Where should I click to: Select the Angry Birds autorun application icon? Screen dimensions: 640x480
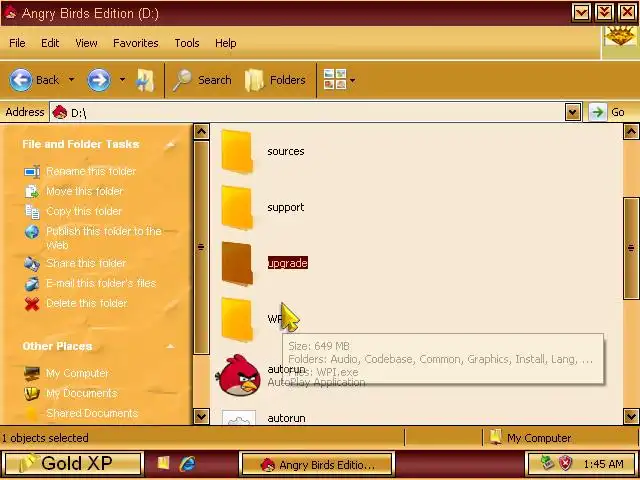pos(238,375)
